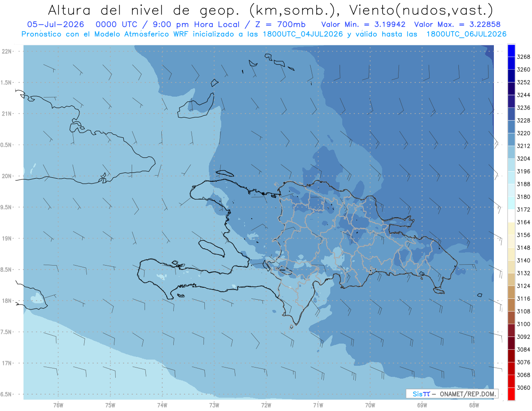Click the 'SisTT – ONAMET/REP.DOM.' credit box
This screenshot has height=411, width=532.
[x=452, y=394]
